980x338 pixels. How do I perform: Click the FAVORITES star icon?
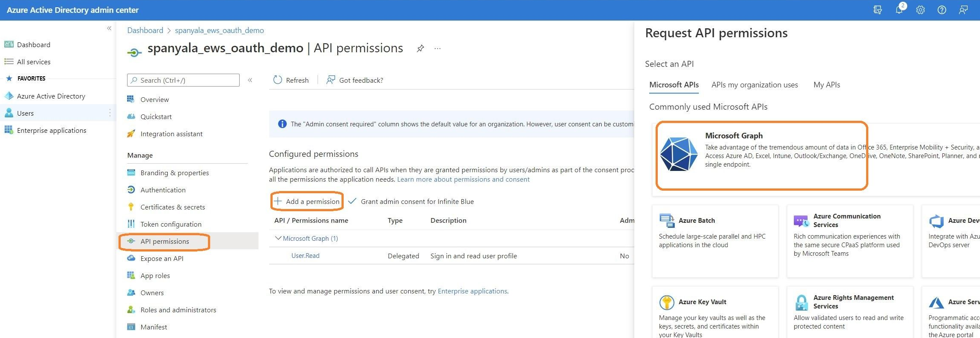coord(9,78)
